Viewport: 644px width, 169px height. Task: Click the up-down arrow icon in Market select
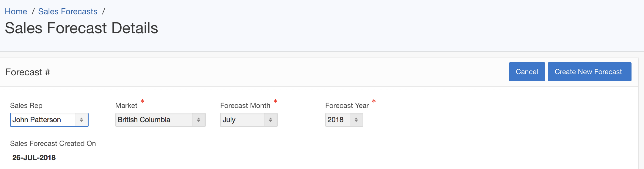pos(199,120)
